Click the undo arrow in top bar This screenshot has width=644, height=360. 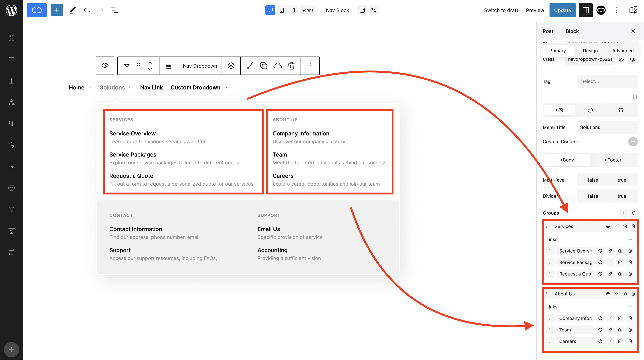(x=86, y=10)
